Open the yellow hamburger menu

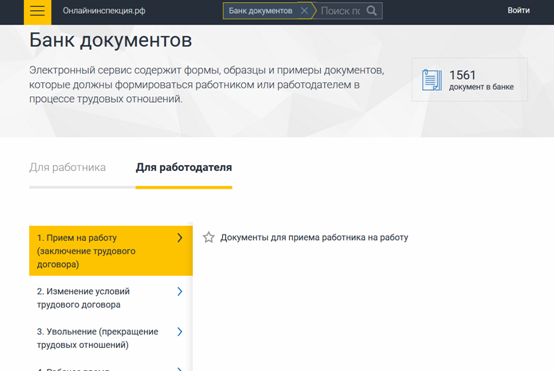(x=38, y=11)
